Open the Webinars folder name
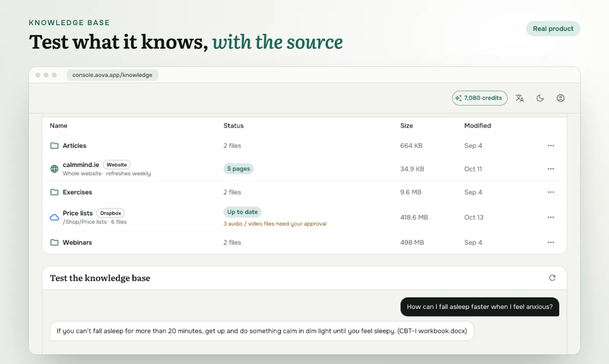 pos(77,242)
